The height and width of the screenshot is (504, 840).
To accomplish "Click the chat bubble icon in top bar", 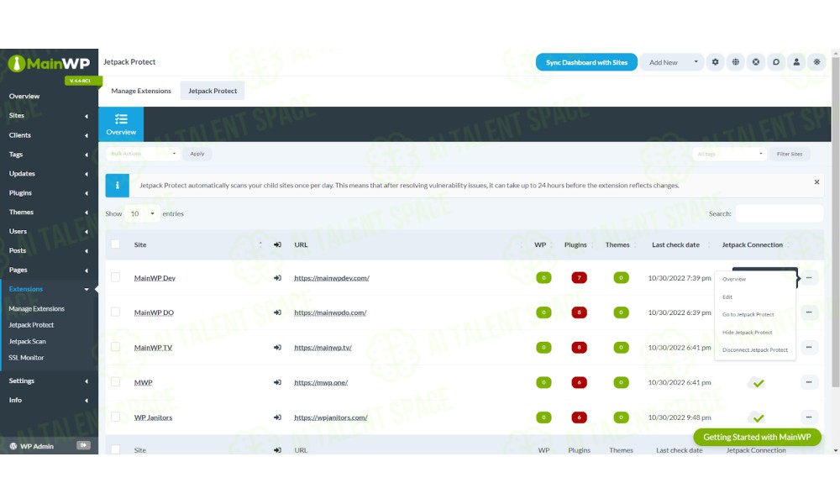I will click(776, 62).
